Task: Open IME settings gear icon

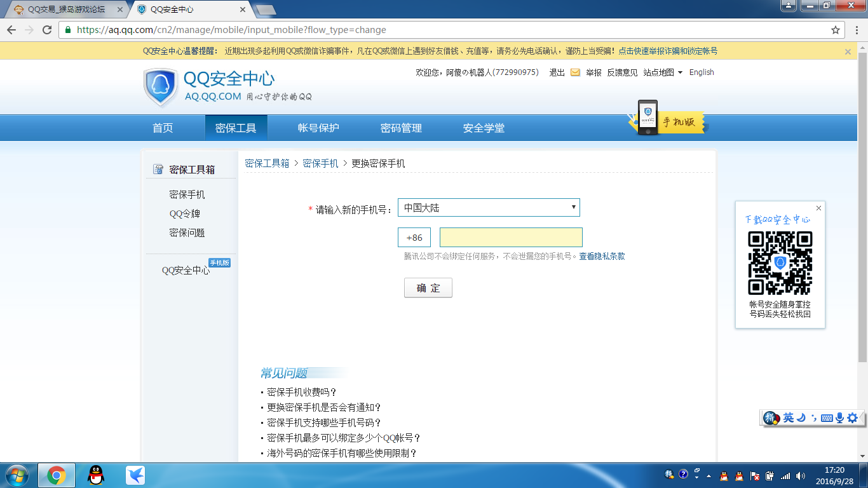Action: pyautogui.click(x=853, y=417)
